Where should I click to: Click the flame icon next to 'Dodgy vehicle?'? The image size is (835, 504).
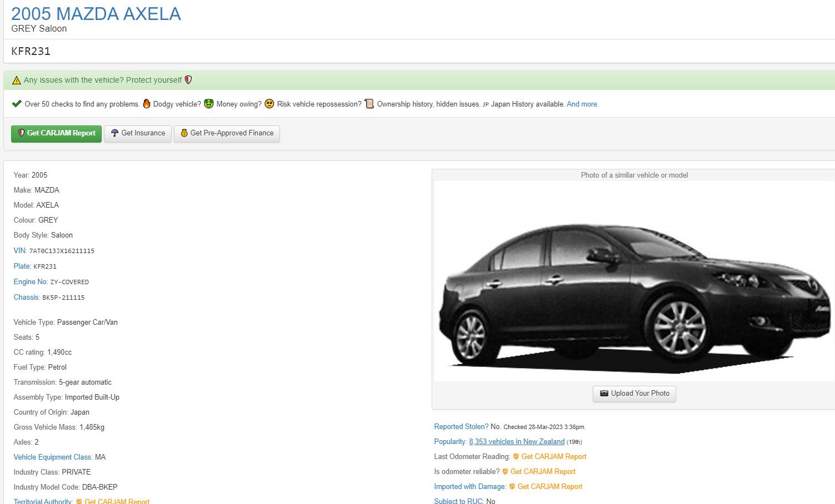[147, 104]
